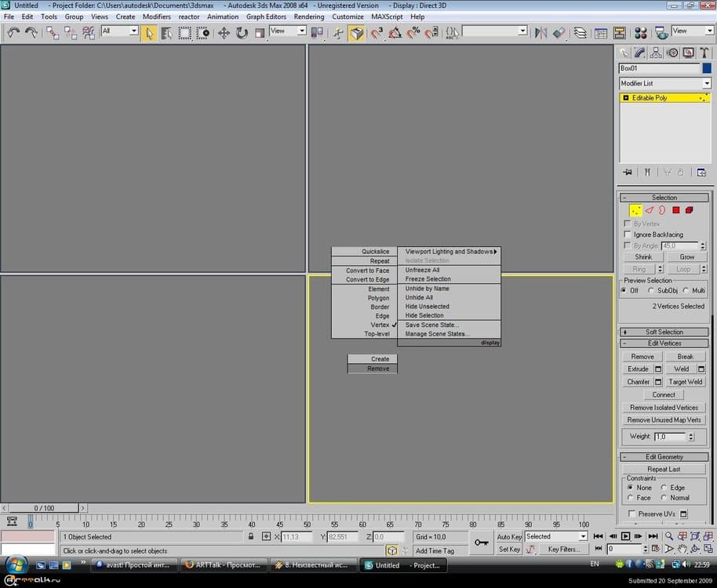This screenshot has height=588, width=717.
Task: Enable the Ignore Backfacing checkbox
Action: 628,234
